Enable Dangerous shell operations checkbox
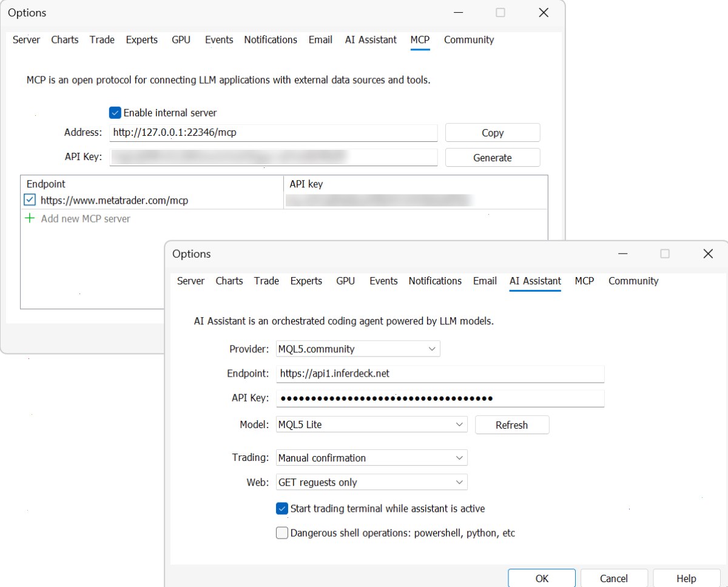 281,533
